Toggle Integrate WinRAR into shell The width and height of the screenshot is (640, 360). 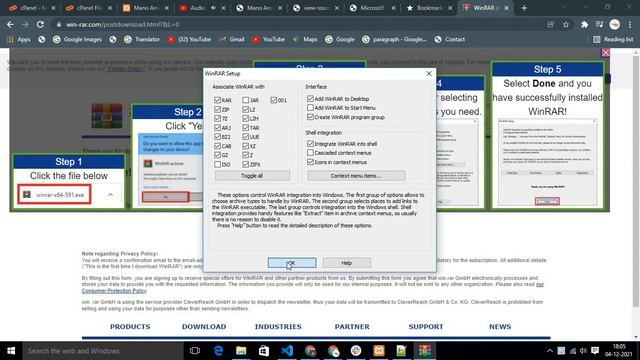pyautogui.click(x=310, y=144)
